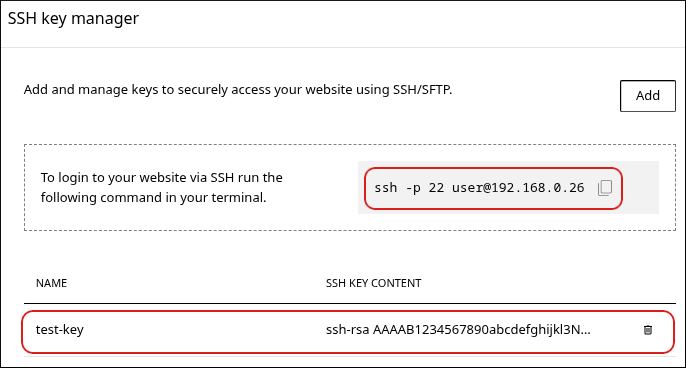This screenshot has width=686, height=368.
Task: Click the Add button to add a key
Action: (x=648, y=96)
